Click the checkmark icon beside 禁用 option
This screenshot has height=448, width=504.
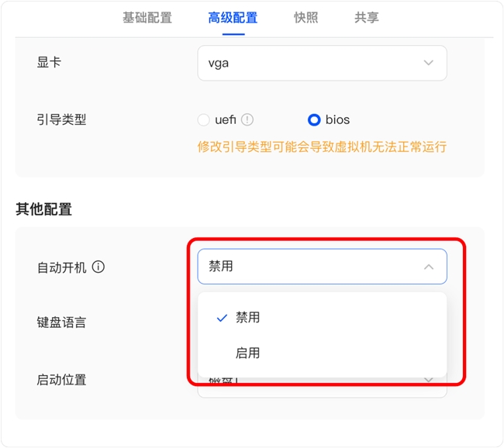click(222, 318)
